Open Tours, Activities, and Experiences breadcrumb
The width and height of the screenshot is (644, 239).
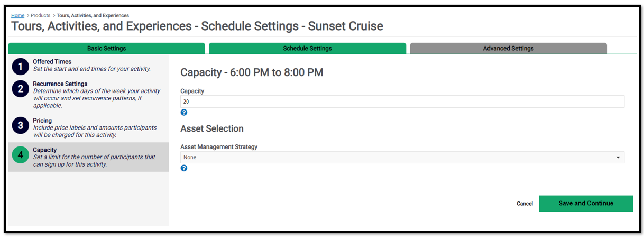coord(93,15)
